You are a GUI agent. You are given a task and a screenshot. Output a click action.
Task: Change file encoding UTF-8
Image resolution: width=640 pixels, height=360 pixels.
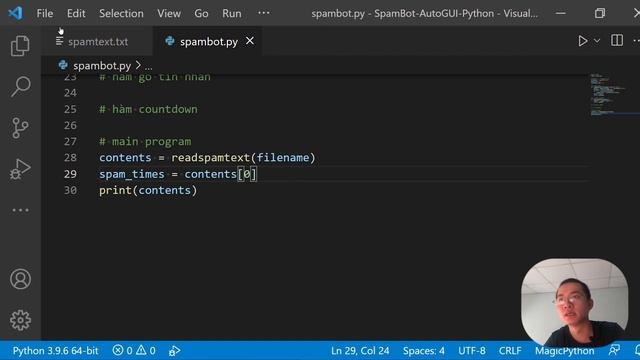point(472,351)
